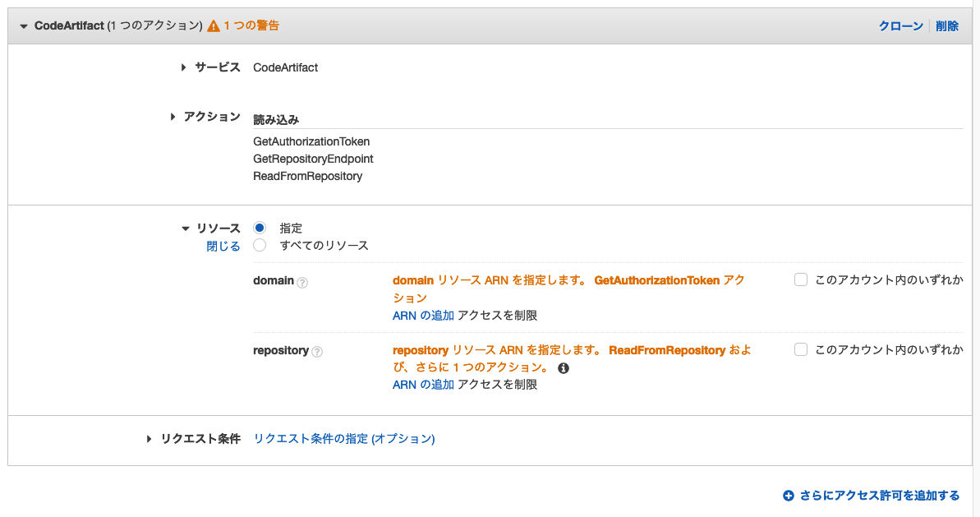Click the help icon next to domain
The image size is (980, 517).
pos(302,283)
